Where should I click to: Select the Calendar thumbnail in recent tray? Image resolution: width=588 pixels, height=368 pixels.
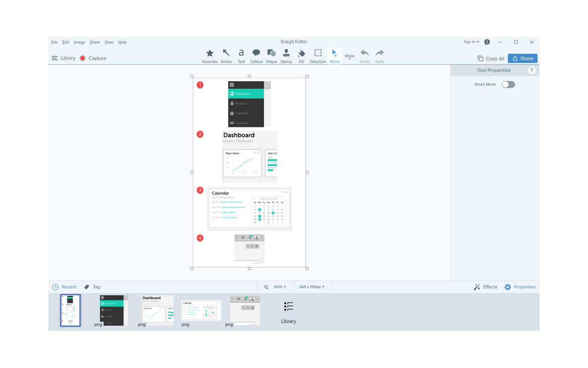click(201, 310)
